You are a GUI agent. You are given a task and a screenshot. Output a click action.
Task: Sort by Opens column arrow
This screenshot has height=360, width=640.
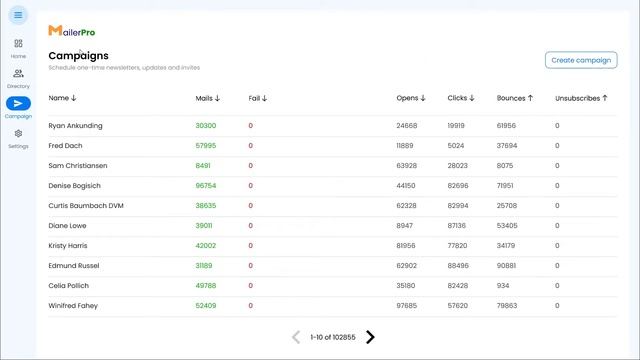pos(423,98)
